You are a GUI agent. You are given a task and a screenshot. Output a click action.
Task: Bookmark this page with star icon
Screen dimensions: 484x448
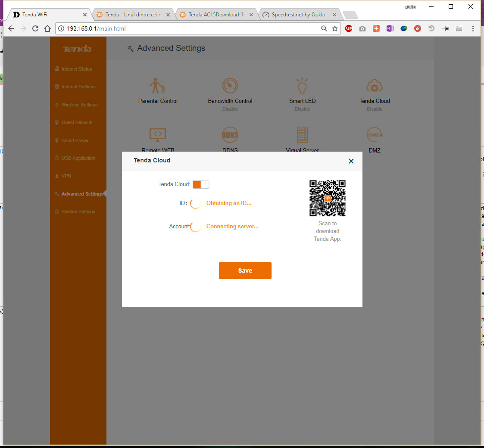334,29
